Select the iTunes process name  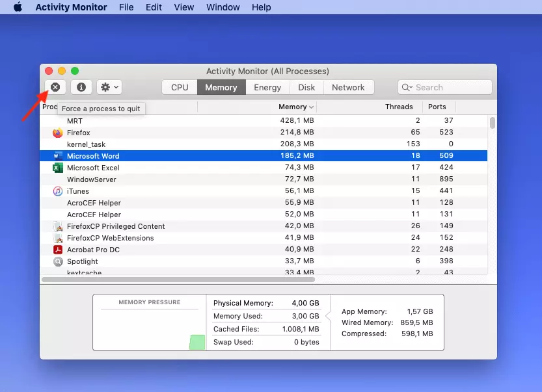pos(78,191)
